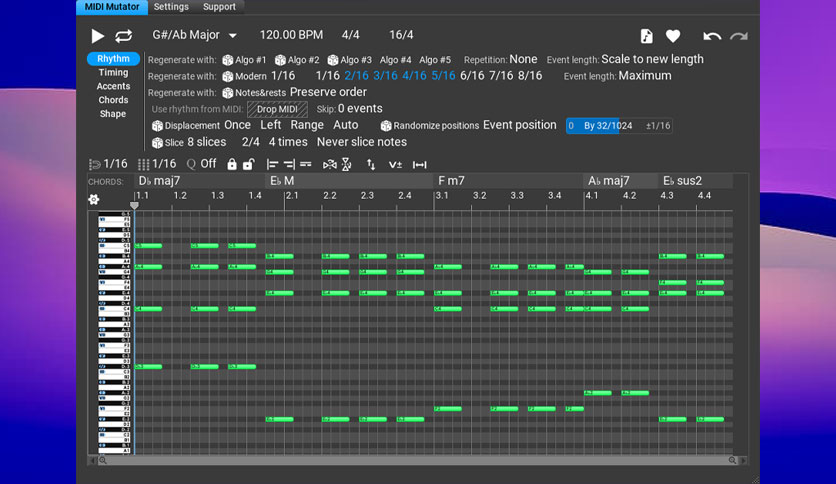Click the 4 times slice value

(288, 142)
